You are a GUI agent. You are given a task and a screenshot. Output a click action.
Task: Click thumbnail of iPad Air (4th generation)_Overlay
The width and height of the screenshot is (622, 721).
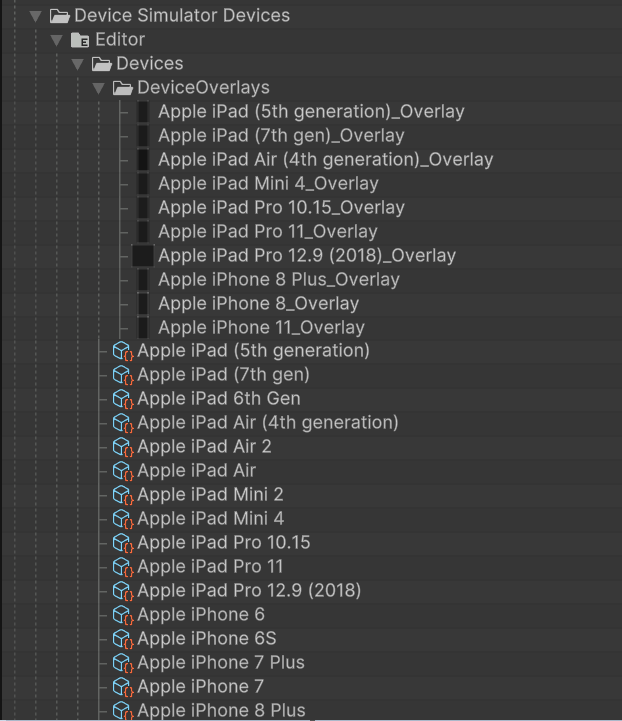click(143, 160)
